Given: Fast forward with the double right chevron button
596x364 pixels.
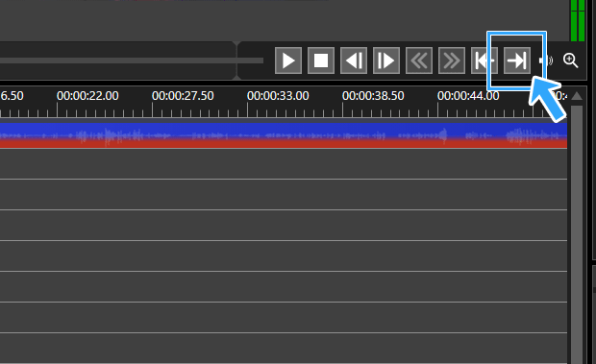Looking at the screenshot, I should [x=452, y=61].
